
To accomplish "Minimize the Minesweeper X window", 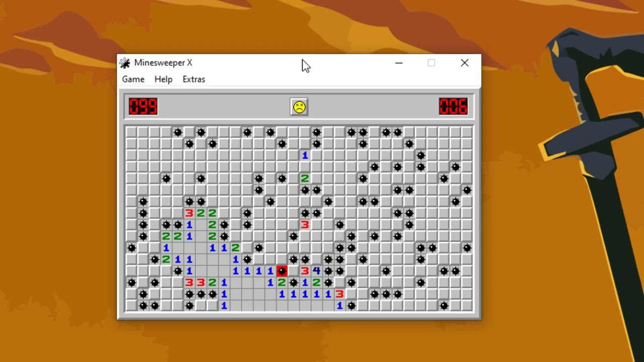I will [x=399, y=63].
